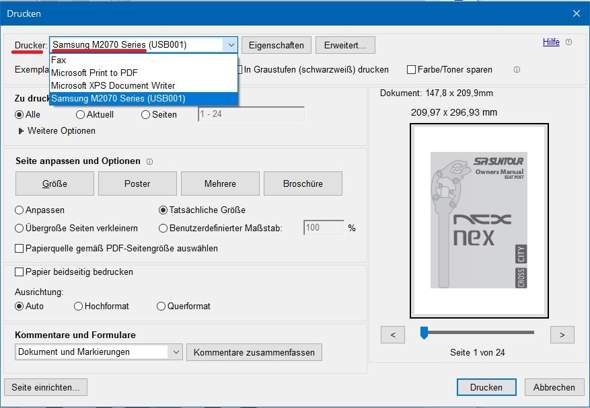Close the Drucken dialog with X

(576, 14)
